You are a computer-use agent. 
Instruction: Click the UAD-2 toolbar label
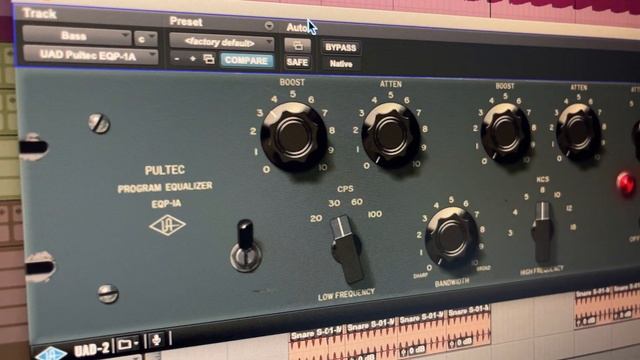(92, 349)
